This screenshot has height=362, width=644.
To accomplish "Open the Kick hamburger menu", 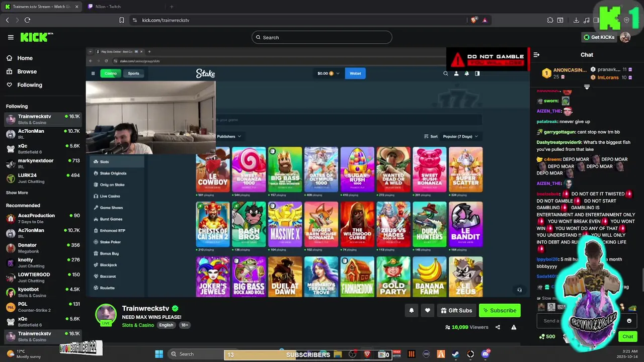I will (11, 37).
